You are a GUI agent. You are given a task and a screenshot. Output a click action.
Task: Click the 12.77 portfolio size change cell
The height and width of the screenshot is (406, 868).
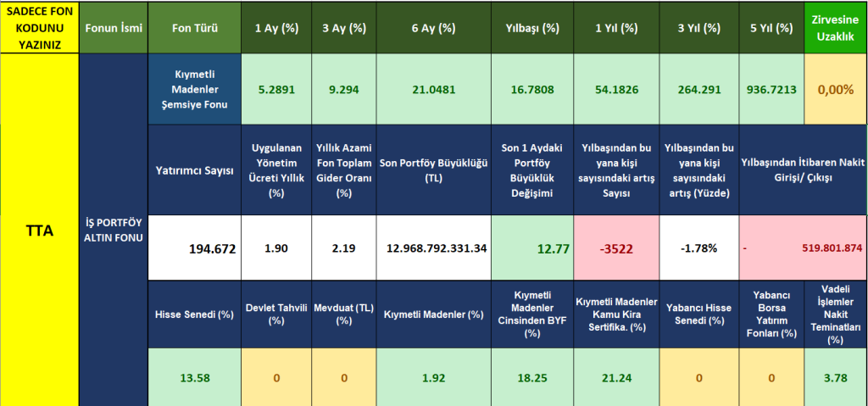pos(532,248)
